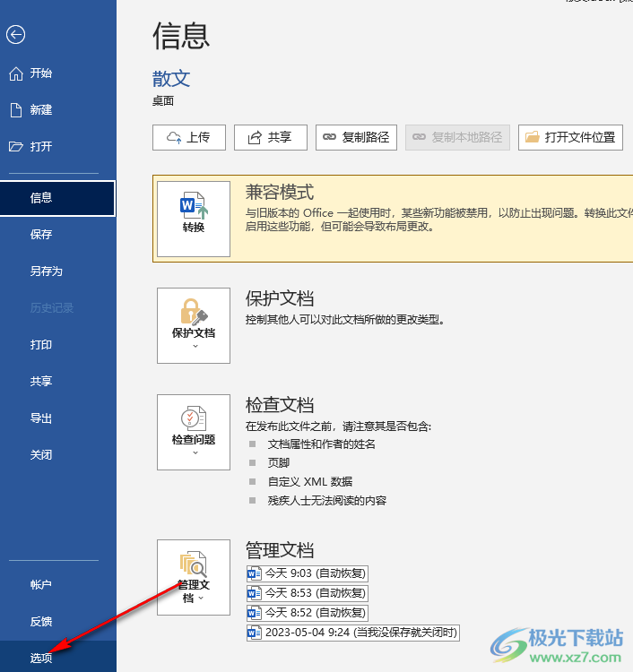Select 新建 to create new document

tap(41, 110)
